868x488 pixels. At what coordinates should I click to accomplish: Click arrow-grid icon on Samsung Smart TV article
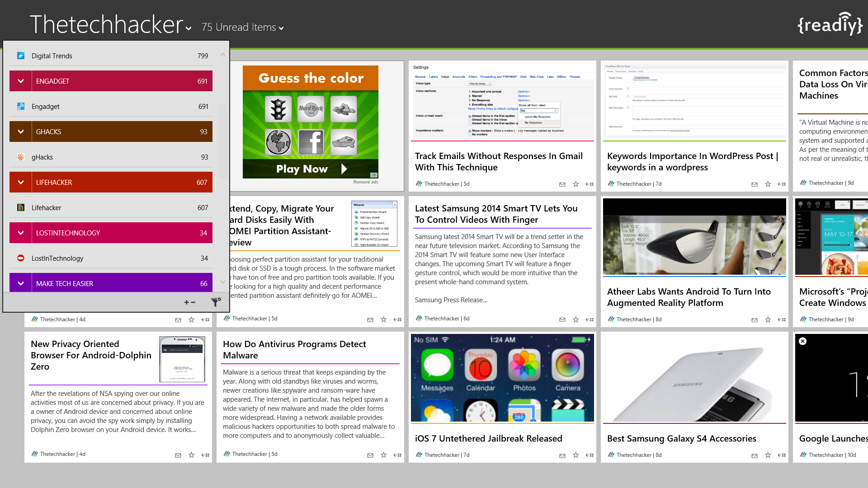pos(590,320)
